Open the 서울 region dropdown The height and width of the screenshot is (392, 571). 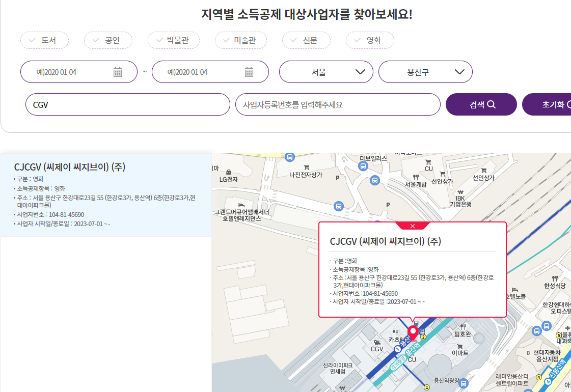tap(325, 72)
